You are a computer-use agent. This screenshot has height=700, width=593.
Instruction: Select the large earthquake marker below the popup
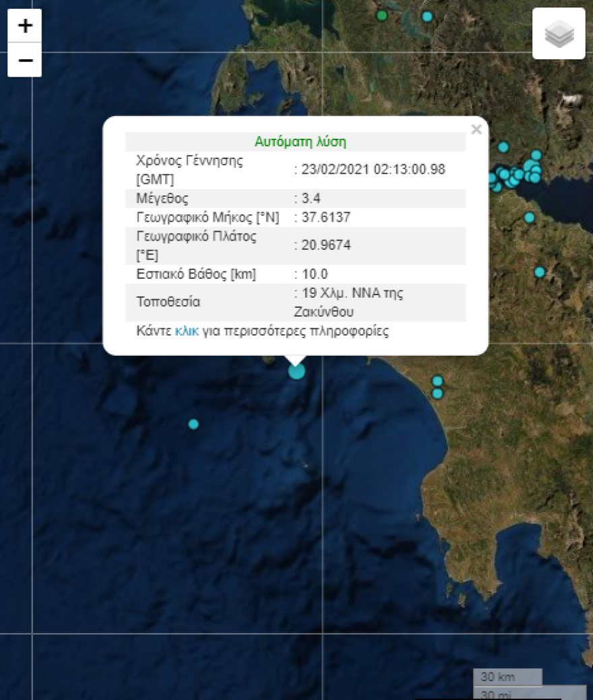coord(296,371)
